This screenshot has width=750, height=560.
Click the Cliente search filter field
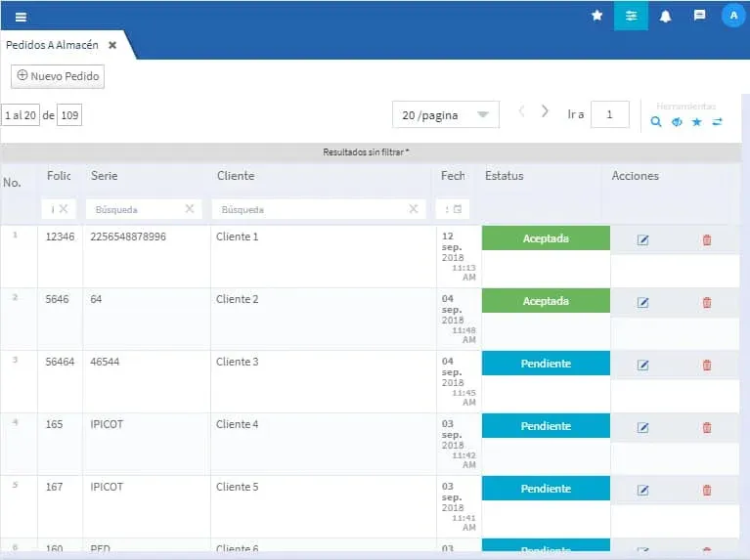[311, 209]
